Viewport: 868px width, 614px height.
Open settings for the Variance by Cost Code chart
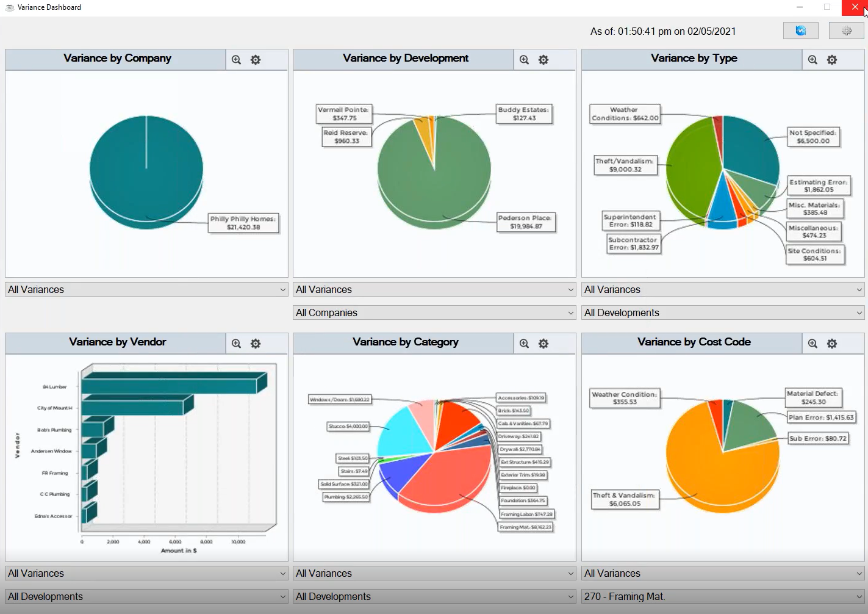pos(831,343)
